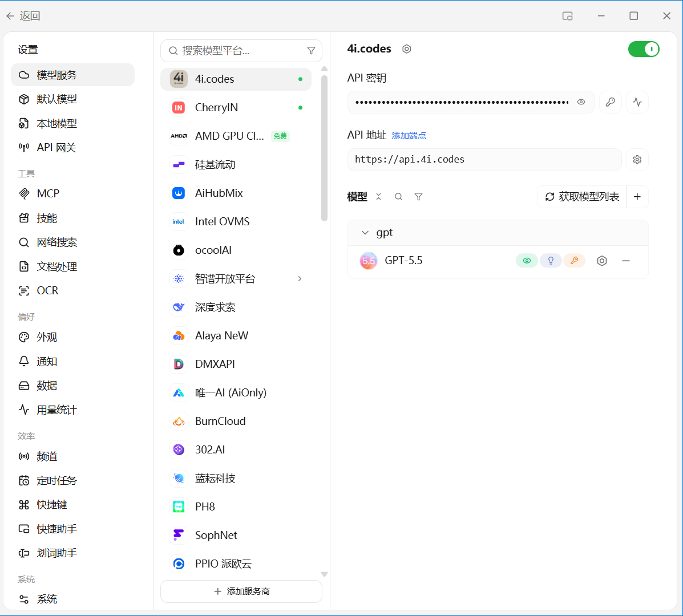This screenshot has height=616, width=683.
Task: Add a model with the plus button
Action: pyautogui.click(x=637, y=197)
